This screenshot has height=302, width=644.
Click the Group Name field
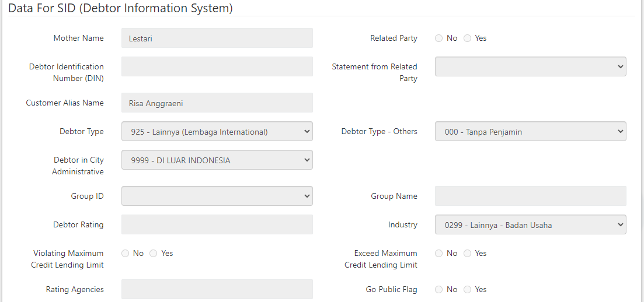point(530,196)
